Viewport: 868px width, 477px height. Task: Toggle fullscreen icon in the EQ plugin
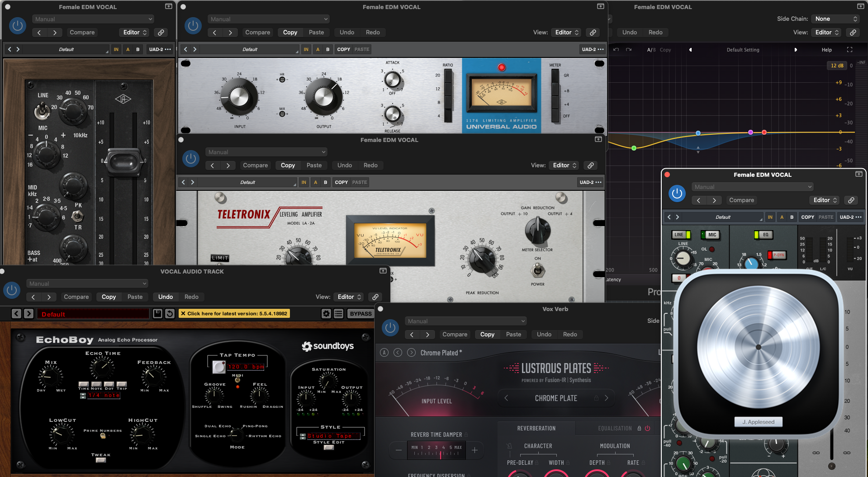click(849, 50)
